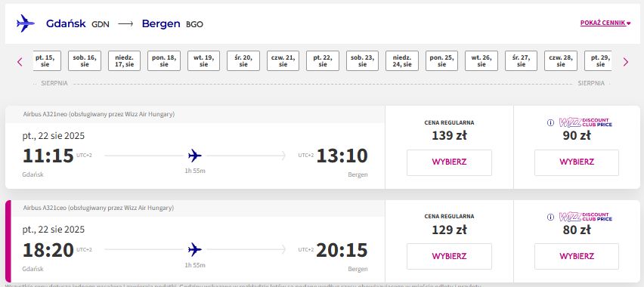Viewport: 644px width, 287px height.
Task: Choose WYBIERZ for regular price 139 zł
Action: (x=449, y=162)
